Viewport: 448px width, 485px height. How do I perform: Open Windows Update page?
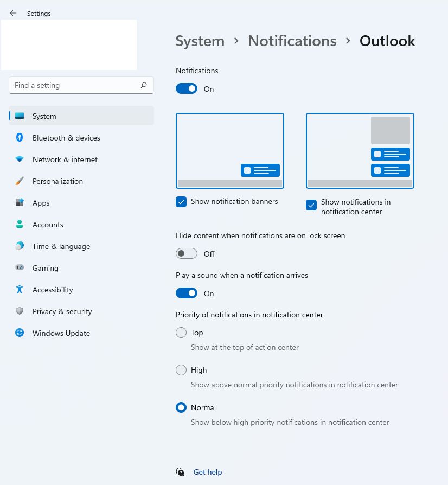pyautogui.click(x=81, y=333)
